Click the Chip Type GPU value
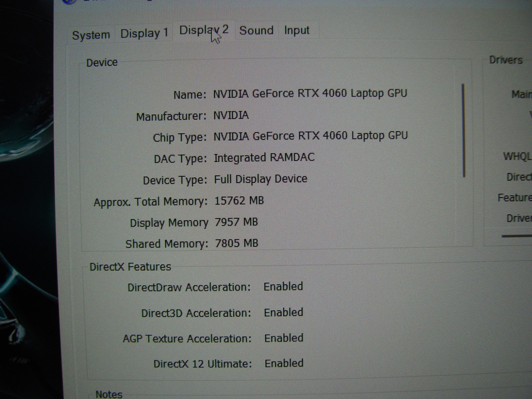The height and width of the screenshot is (399, 532). coord(310,136)
